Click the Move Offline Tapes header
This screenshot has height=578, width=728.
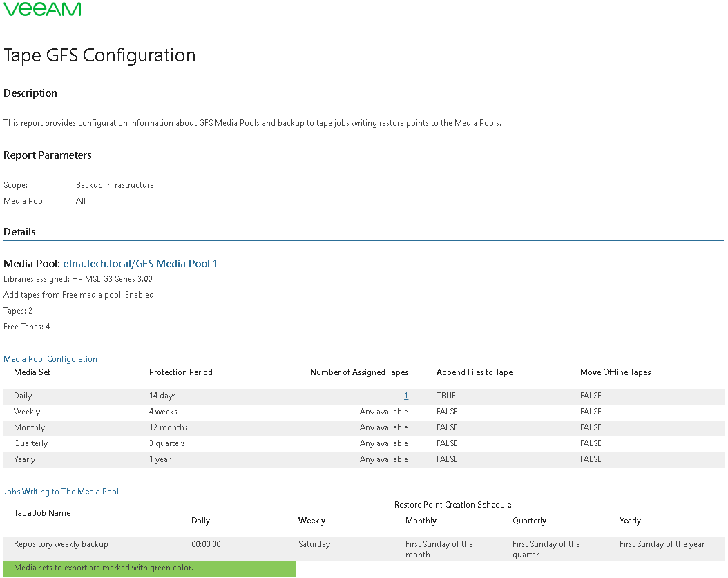(x=615, y=372)
